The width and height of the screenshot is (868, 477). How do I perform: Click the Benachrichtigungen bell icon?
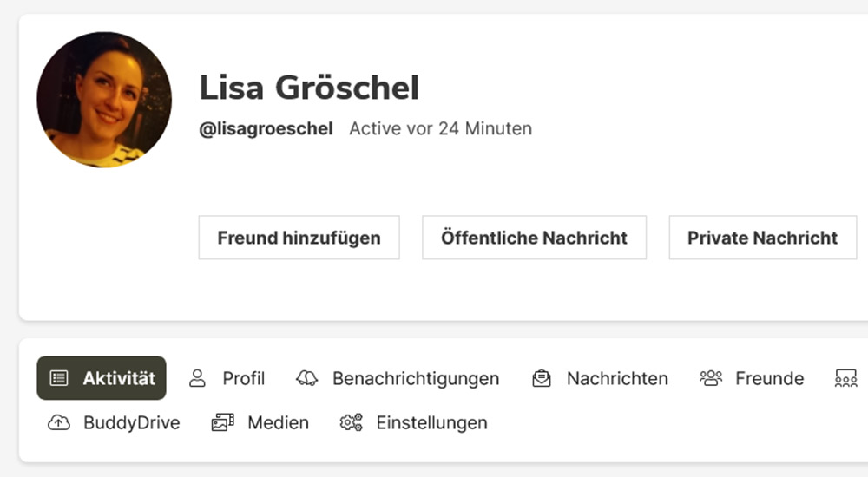click(307, 378)
